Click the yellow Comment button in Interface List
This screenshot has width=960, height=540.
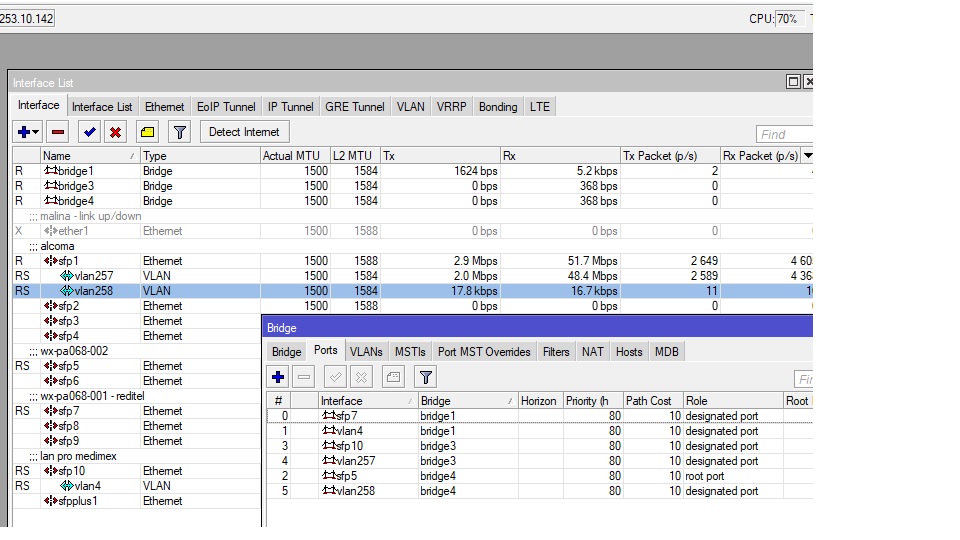148,132
